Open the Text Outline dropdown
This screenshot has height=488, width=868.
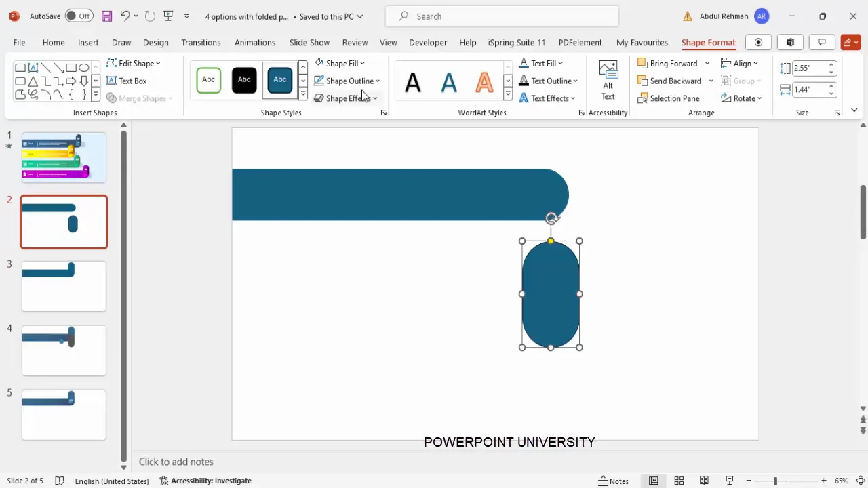[x=548, y=81]
